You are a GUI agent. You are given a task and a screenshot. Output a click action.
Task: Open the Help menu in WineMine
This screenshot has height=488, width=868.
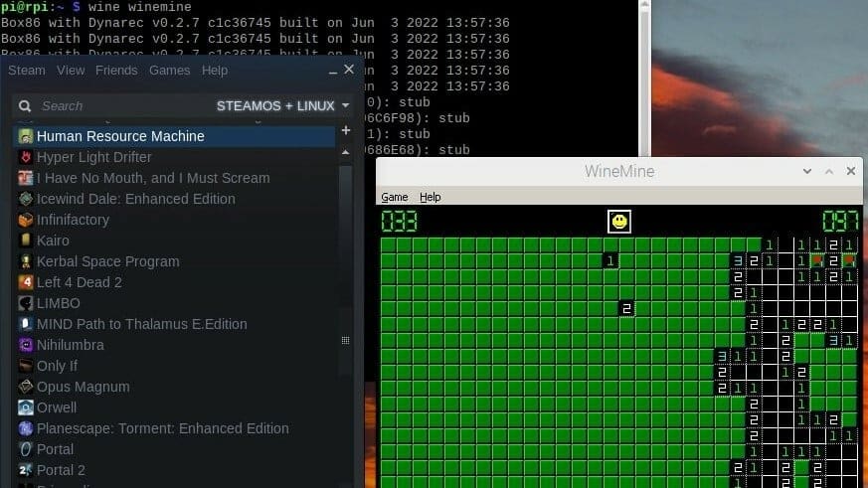[x=430, y=197]
